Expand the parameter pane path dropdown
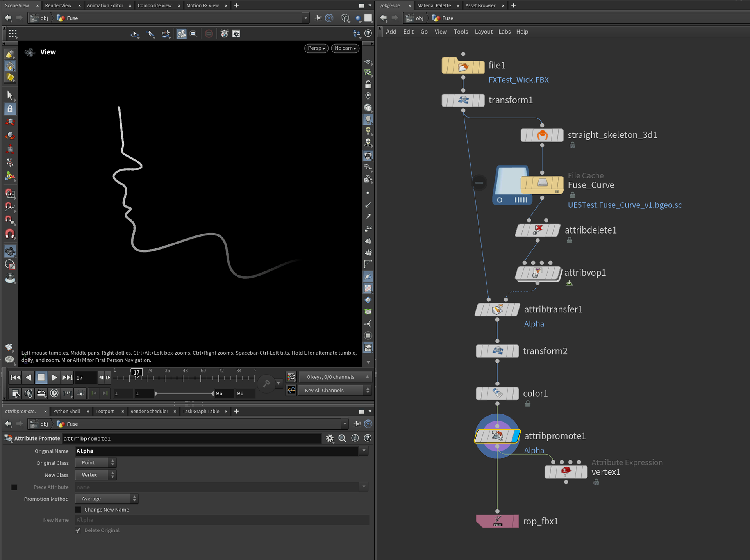The image size is (750, 560). (345, 424)
